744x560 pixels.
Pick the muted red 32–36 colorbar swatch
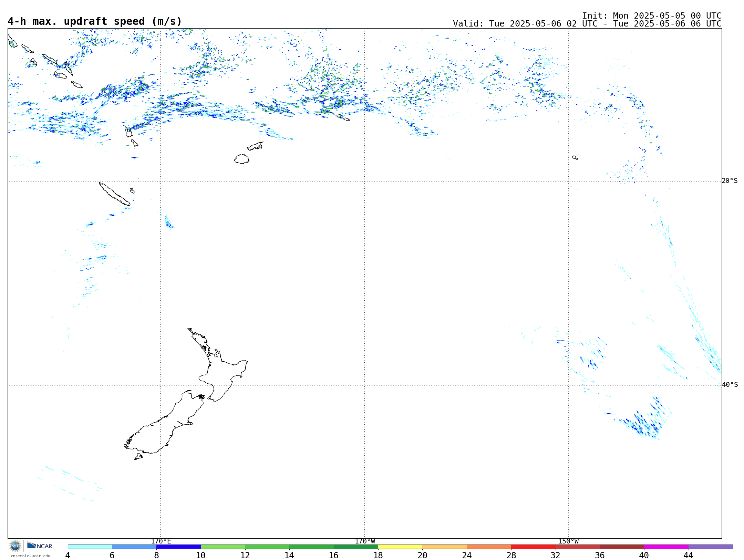point(578,547)
